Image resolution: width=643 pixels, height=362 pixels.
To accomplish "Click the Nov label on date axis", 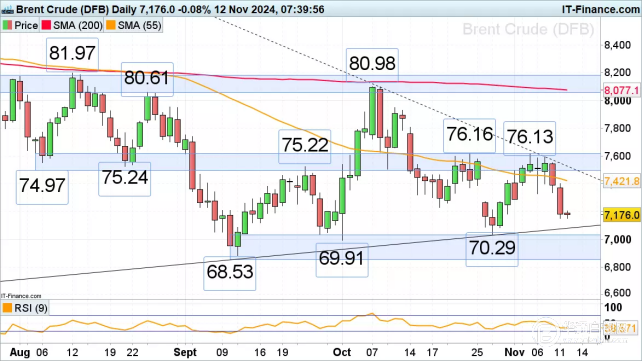I will point(515,353).
